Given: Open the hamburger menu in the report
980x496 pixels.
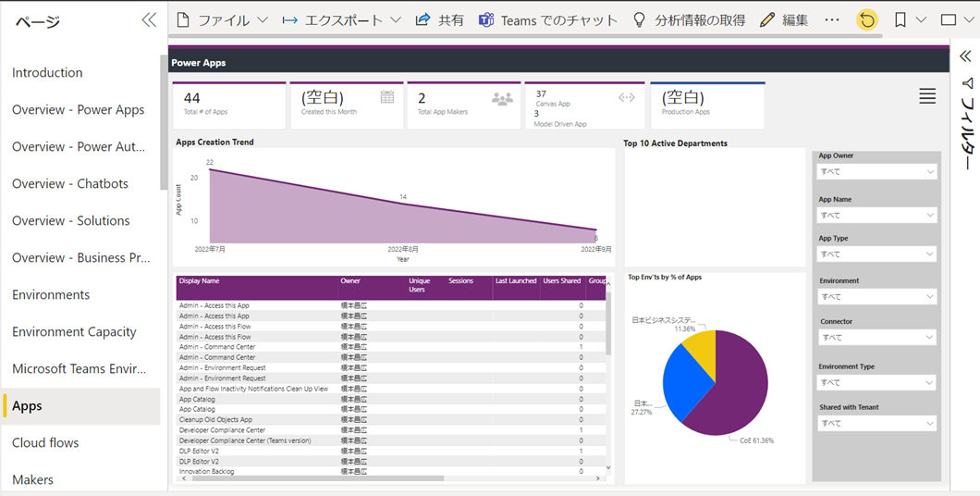Looking at the screenshot, I should [927, 95].
